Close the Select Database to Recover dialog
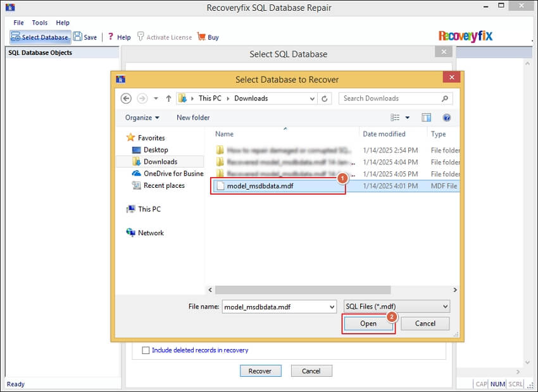This screenshot has width=538, height=392. pos(451,77)
